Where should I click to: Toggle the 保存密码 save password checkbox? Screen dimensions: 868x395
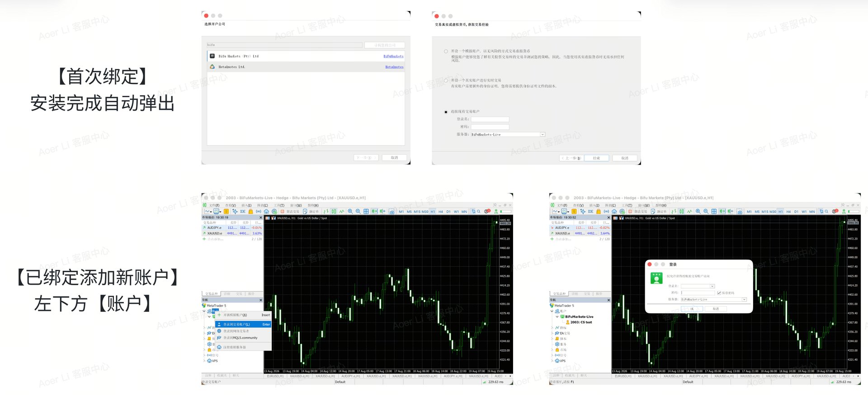pos(719,293)
